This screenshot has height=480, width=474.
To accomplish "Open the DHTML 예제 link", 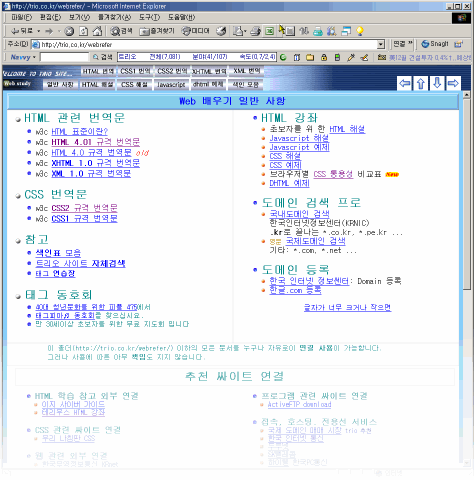I will (x=289, y=183).
